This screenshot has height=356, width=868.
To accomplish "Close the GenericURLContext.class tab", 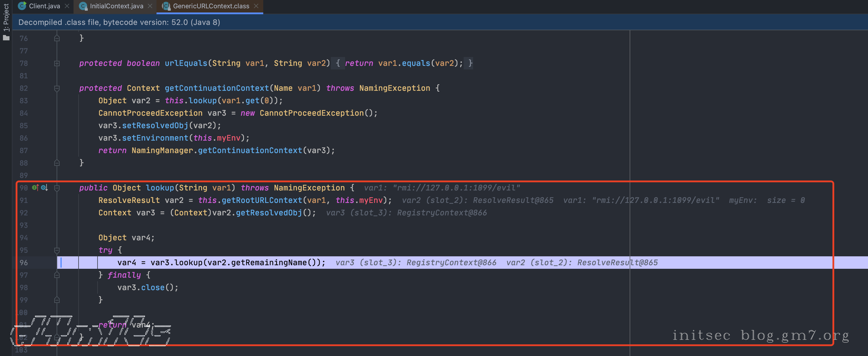I will [x=256, y=6].
